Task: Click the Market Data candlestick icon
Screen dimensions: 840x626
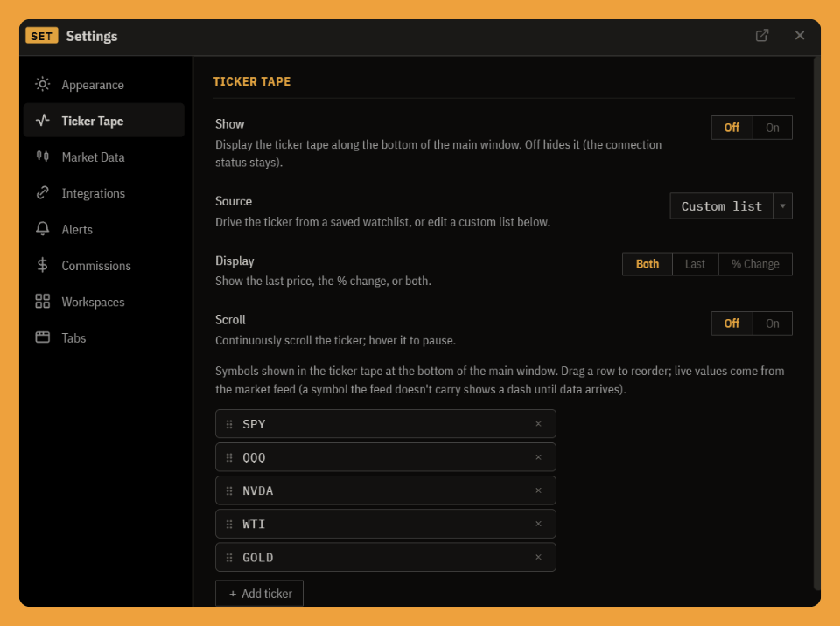Action: point(42,156)
